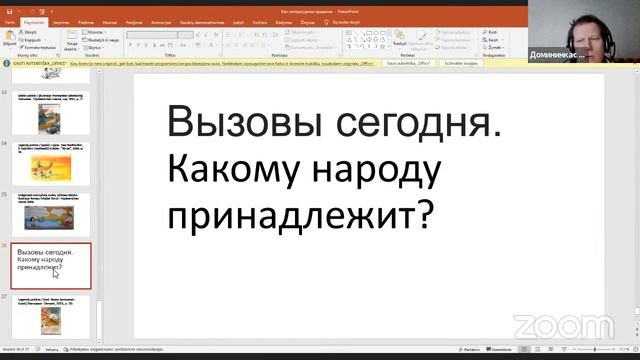Image resolution: width=640 pixels, height=360 pixels.
Task: Click the Italic button in the Font group
Action: tap(138, 45)
